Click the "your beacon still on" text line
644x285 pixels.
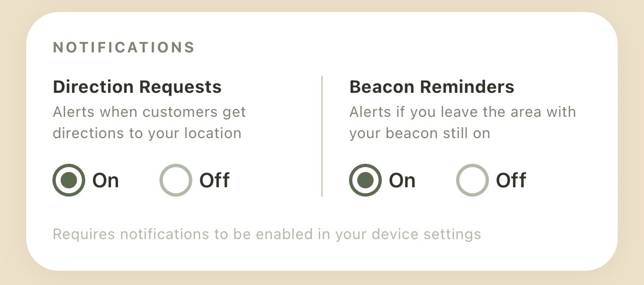tap(420, 133)
